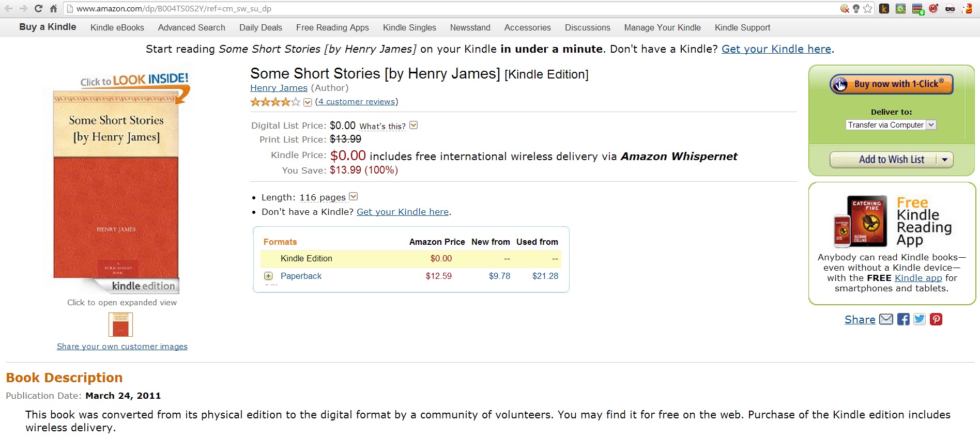
Task: Share on Facebook icon
Action: (x=903, y=319)
